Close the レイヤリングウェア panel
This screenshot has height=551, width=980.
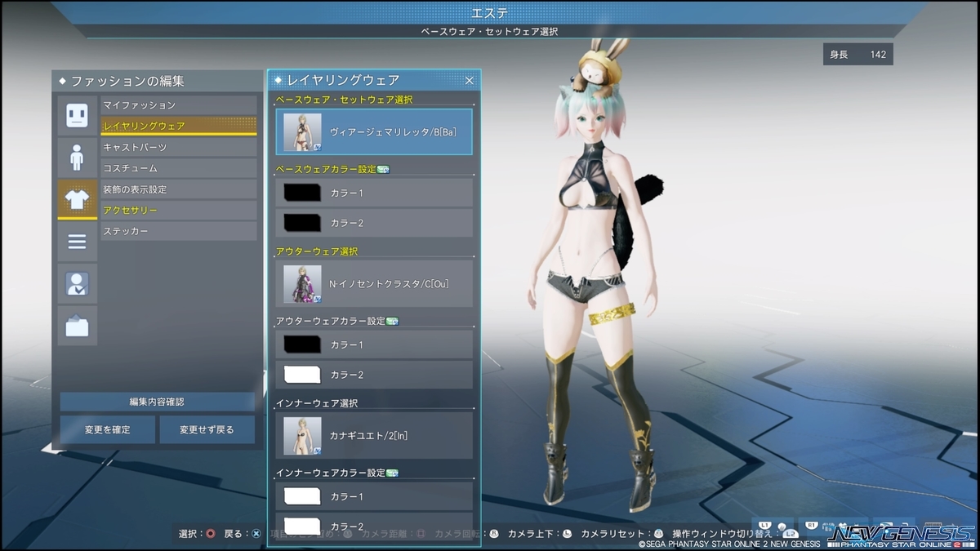470,80
